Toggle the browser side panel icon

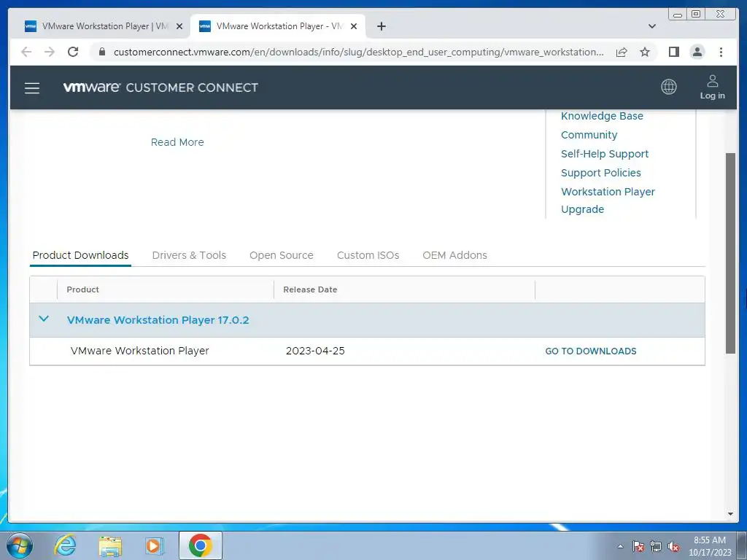[x=673, y=52]
